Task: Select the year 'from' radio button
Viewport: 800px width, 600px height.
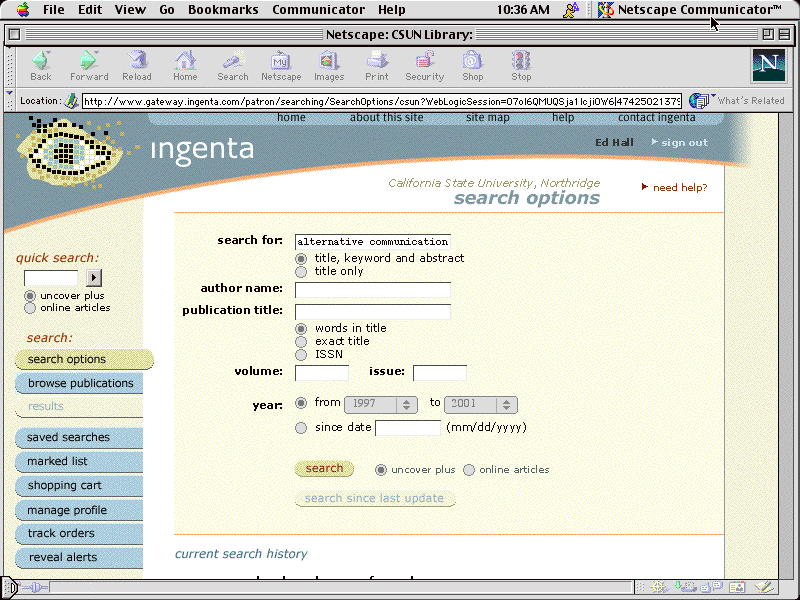Action: pyautogui.click(x=301, y=403)
